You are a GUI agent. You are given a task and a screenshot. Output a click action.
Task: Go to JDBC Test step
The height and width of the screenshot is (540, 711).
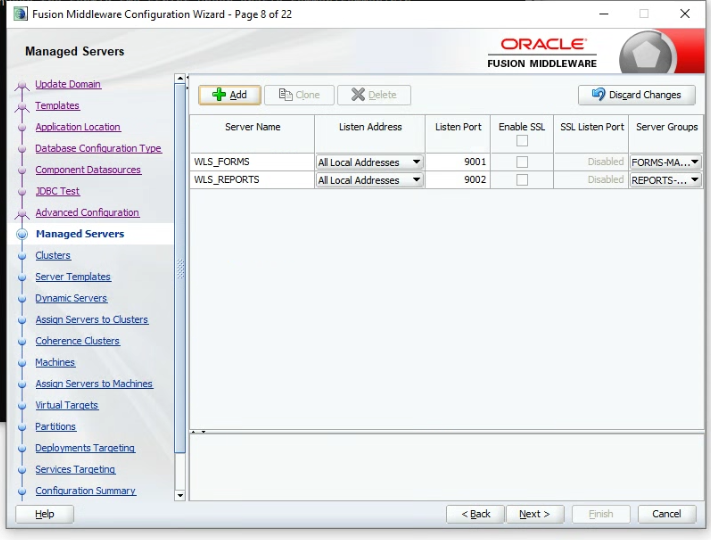tap(58, 191)
